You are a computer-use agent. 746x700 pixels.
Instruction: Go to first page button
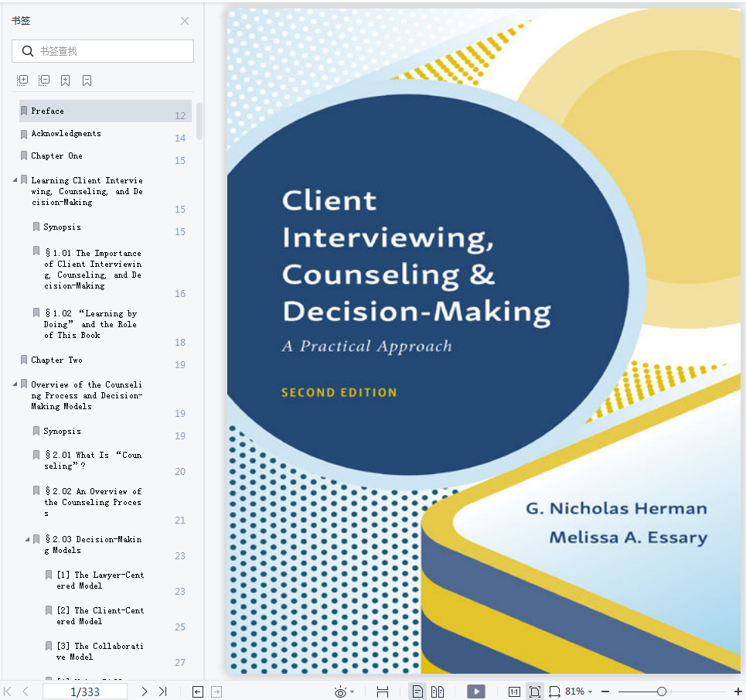coord(8,691)
